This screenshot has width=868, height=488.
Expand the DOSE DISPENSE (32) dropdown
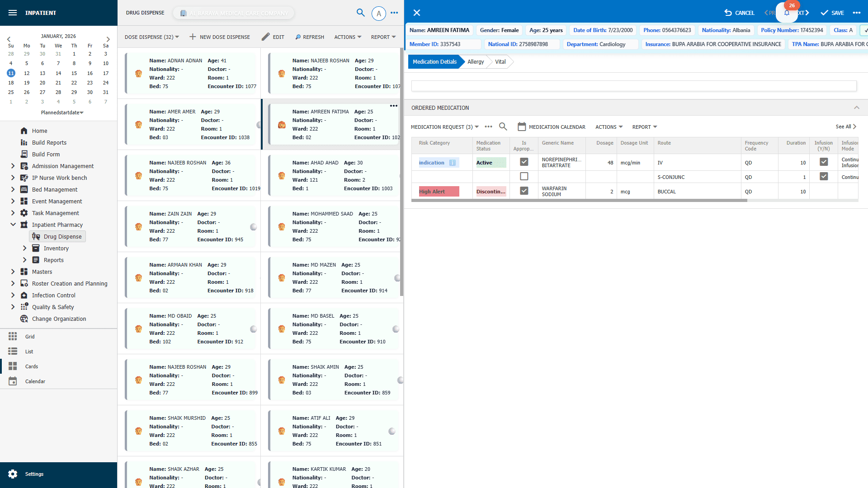click(x=152, y=37)
